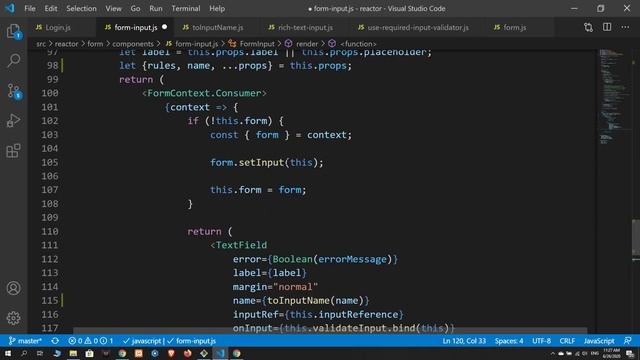Switch to use-required-input-validator.js tab
Screen dimensions: 640x360
tap(418, 27)
